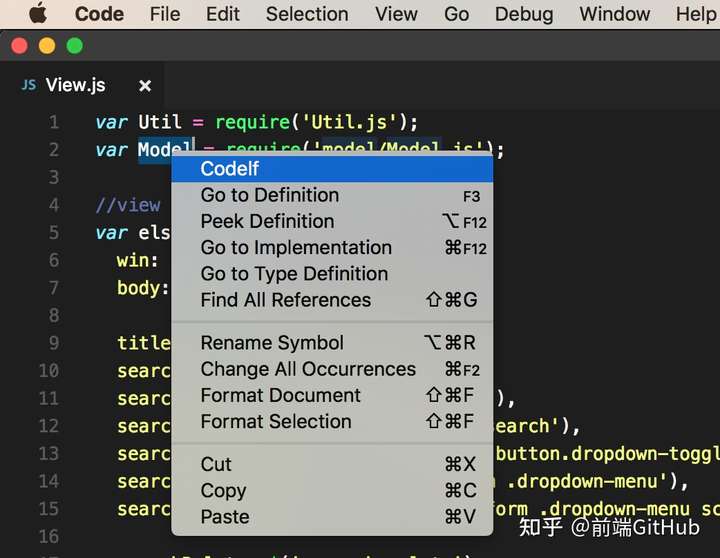Click the //view comment on line 4
The height and width of the screenshot is (558, 720).
tap(128, 205)
